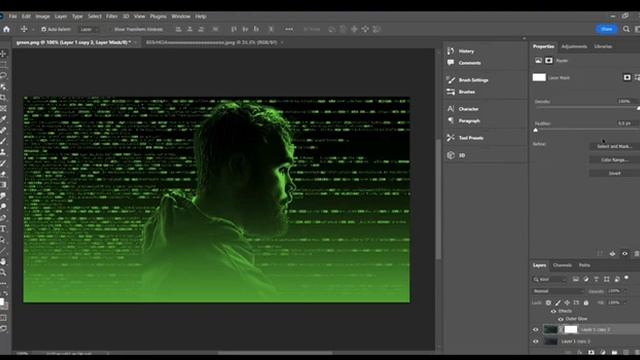Screen dimensions: 640x360
Task: Hide the Layer 1 copy 3 layer
Action: (536, 342)
